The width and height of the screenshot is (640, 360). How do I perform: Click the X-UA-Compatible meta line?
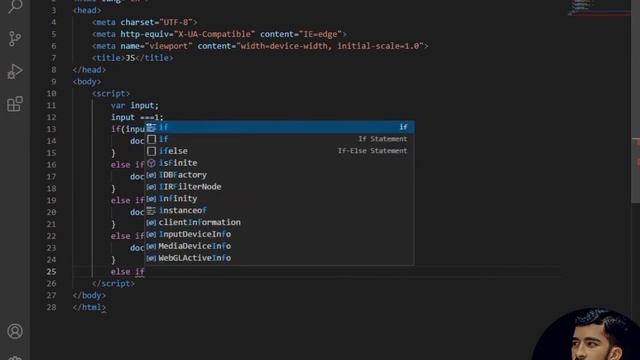(219, 34)
